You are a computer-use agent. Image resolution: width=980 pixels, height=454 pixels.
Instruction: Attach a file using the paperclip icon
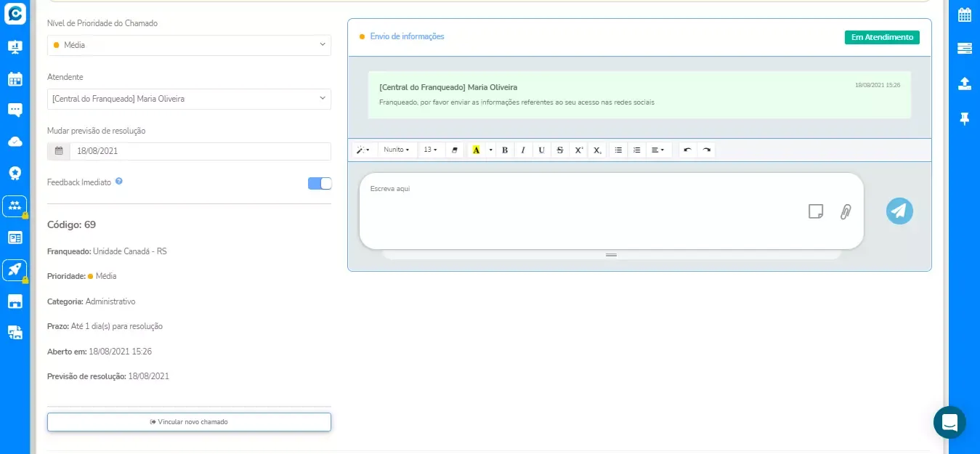(845, 211)
